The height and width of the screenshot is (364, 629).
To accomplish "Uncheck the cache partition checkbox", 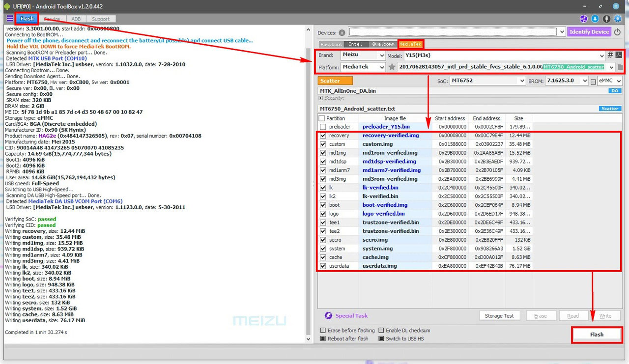I will point(323,257).
